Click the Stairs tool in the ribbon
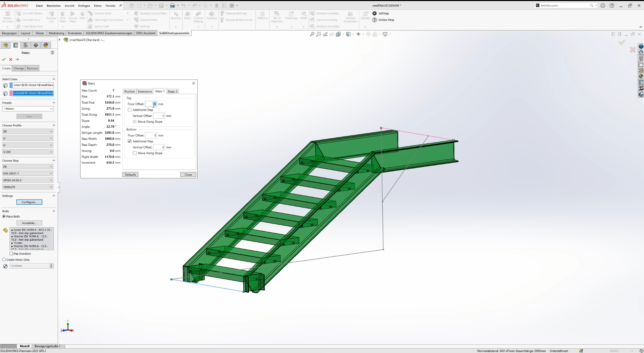The height and width of the screenshot is (353, 644). click(187, 15)
